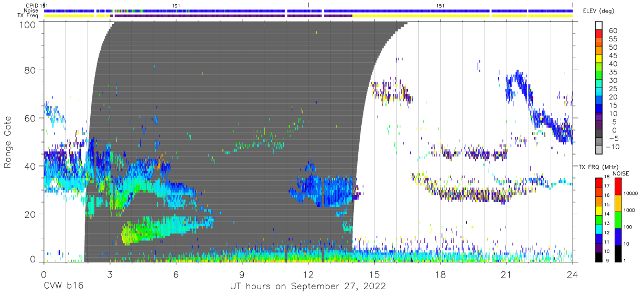Select hour 12 on the UT time axis
The height and width of the screenshot is (297, 644).
pos(308,274)
